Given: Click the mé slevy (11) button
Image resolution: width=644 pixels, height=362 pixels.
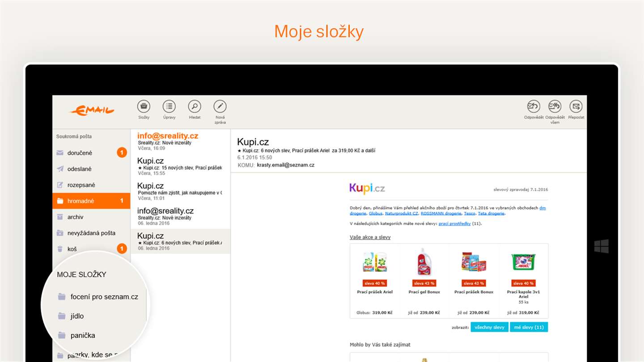Looking at the screenshot, I should click(529, 327).
